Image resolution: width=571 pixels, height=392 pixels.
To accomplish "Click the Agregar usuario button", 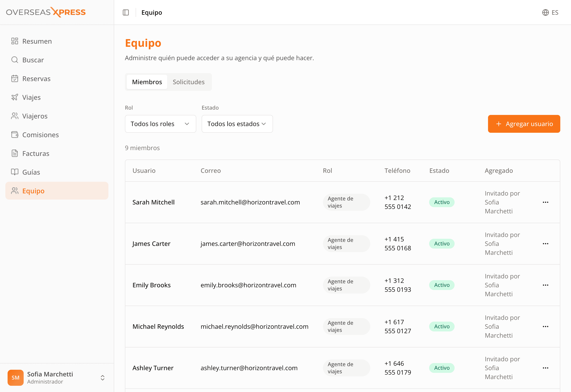I will coord(524,124).
